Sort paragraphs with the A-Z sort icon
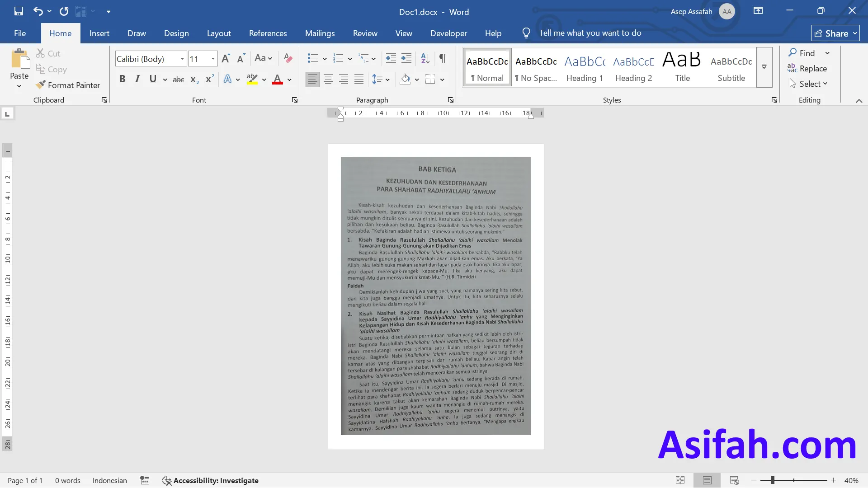The height and width of the screenshot is (488, 868). coord(425,58)
